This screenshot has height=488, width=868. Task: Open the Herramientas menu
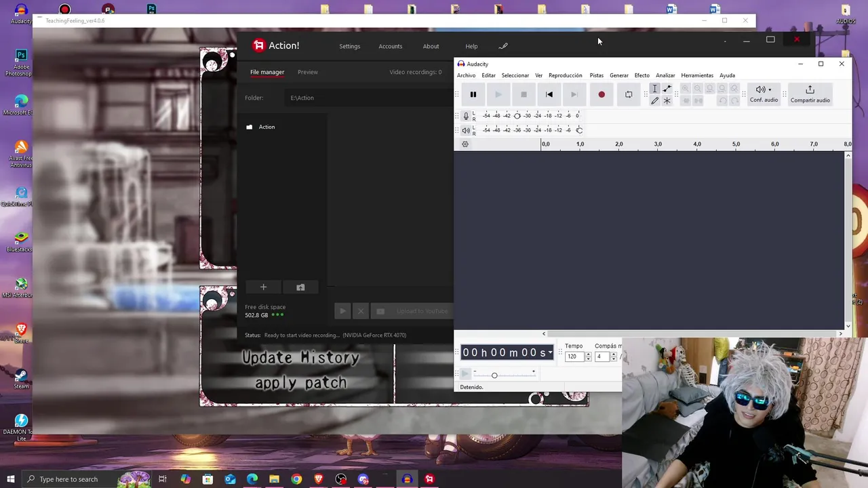(x=697, y=75)
